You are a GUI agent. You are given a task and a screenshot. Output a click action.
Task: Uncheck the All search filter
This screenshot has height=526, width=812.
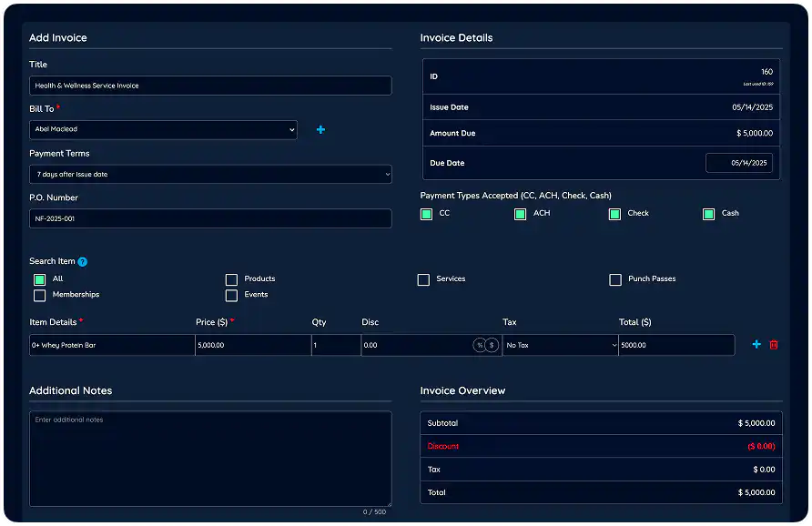39,279
